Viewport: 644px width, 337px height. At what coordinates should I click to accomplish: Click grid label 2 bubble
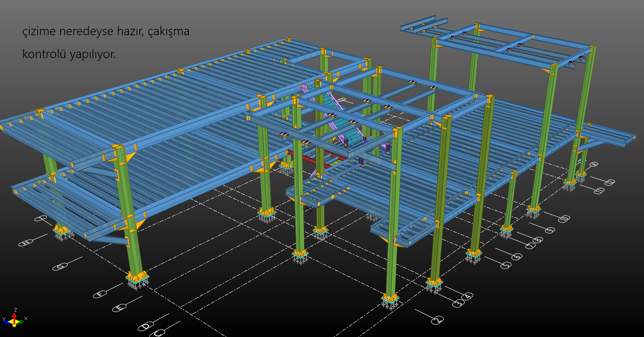437,320
